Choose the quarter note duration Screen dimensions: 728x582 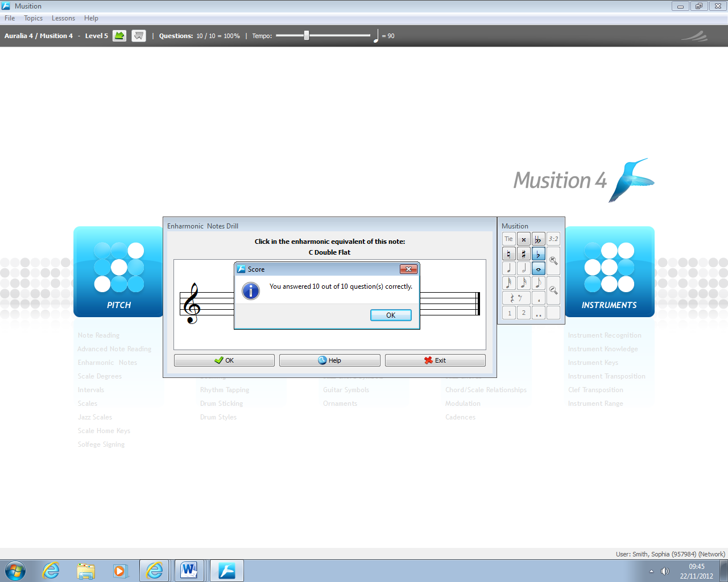[x=509, y=268]
